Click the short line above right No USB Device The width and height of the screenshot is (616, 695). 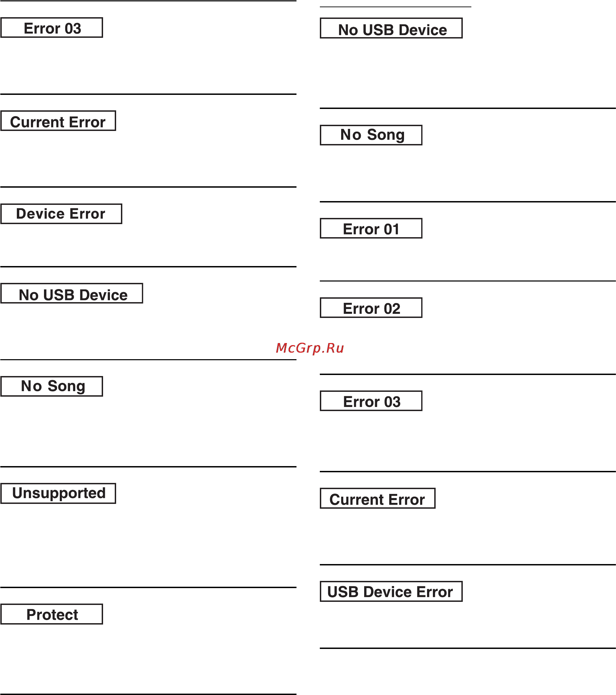(x=395, y=7)
